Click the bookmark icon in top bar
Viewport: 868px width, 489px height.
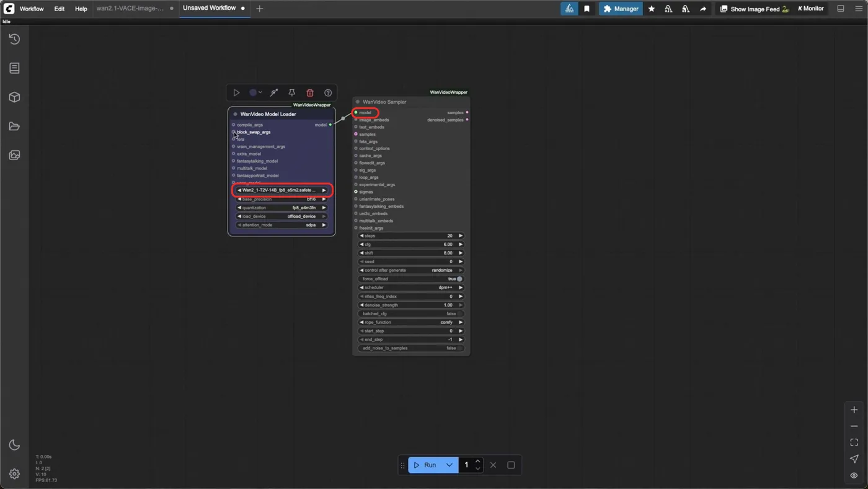[587, 9]
